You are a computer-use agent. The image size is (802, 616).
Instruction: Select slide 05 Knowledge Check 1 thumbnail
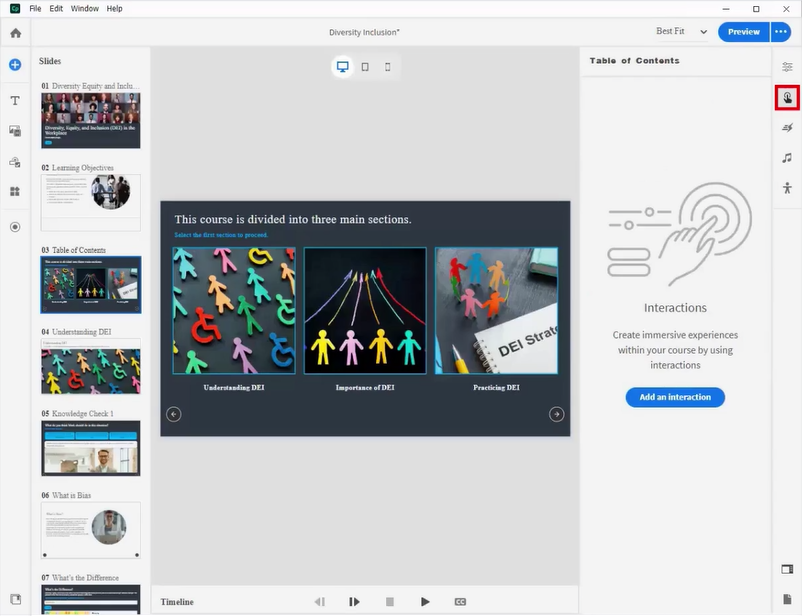(91, 448)
